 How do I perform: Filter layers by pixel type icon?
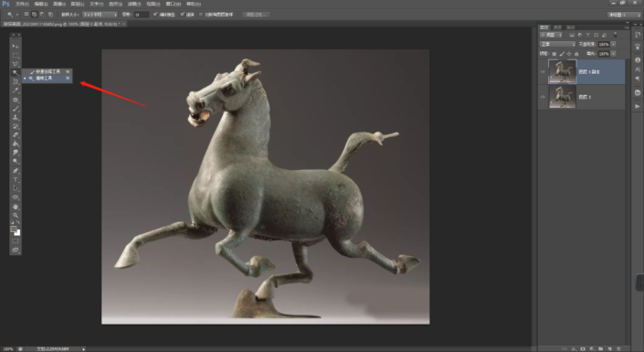572,35
